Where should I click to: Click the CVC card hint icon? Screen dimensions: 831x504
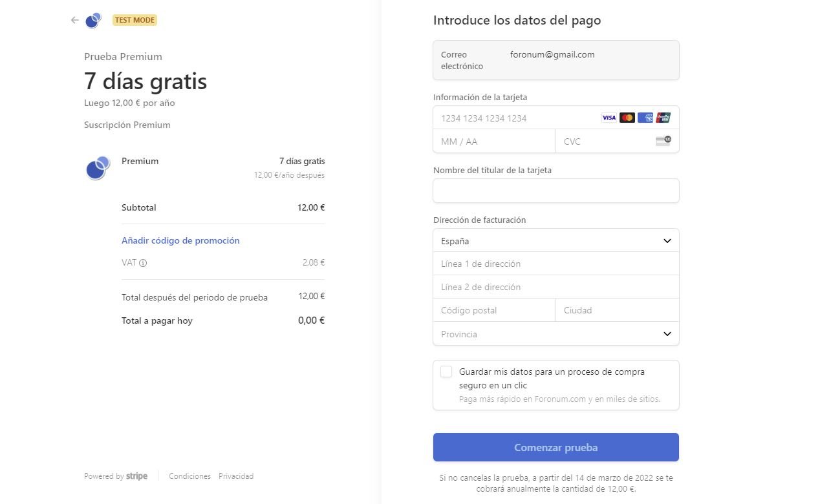pos(663,141)
